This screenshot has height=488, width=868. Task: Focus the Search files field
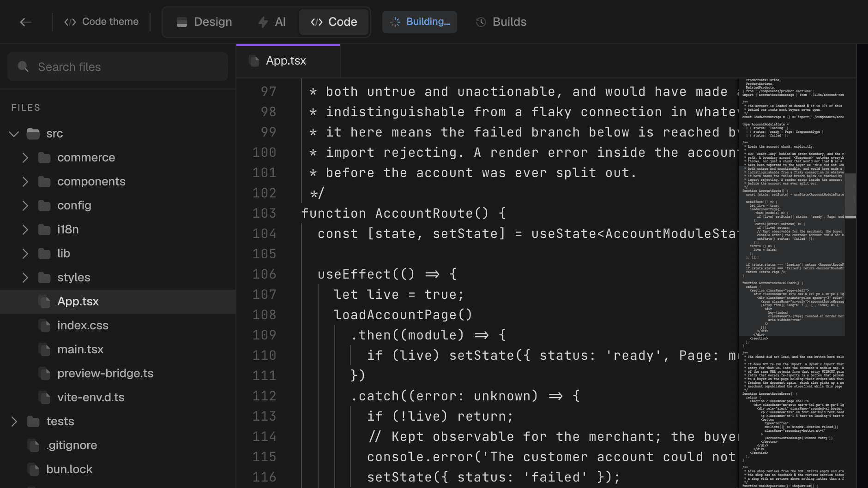pyautogui.click(x=118, y=67)
